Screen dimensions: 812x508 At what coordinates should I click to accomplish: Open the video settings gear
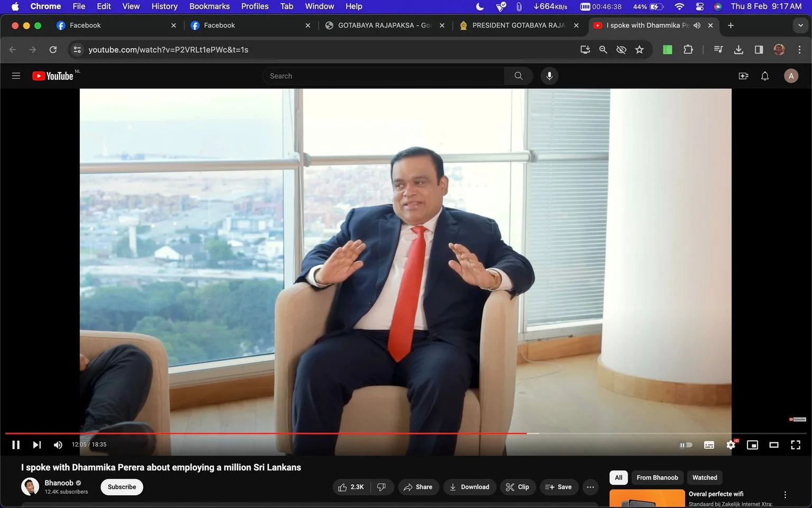pyautogui.click(x=731, y=445)
